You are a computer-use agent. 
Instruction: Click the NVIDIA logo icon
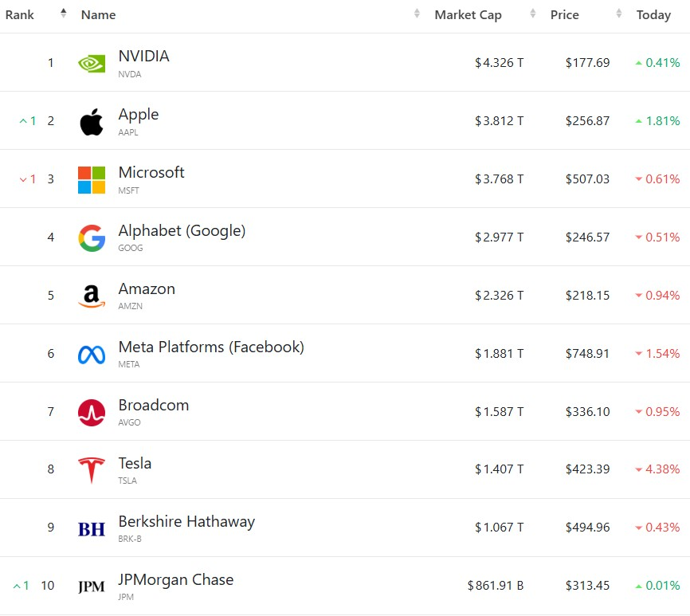tap(92, 64)
